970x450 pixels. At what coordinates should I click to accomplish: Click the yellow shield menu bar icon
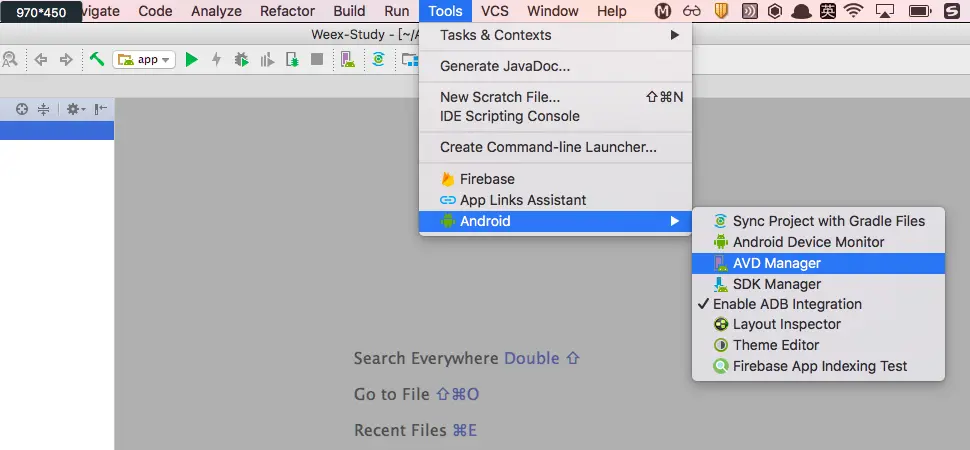point(721,11)
